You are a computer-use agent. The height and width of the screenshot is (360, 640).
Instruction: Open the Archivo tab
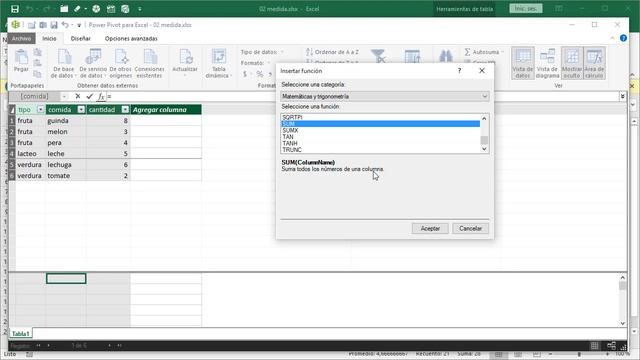[21, 38]
